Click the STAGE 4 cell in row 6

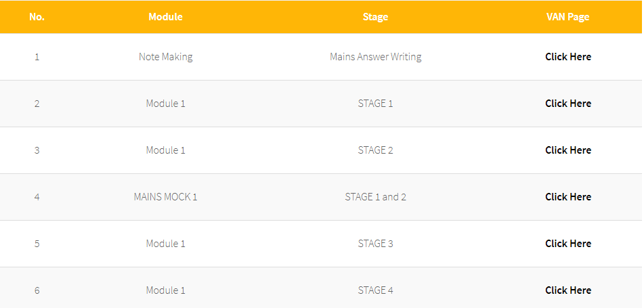pyautogui.click(x=375, y=290)
